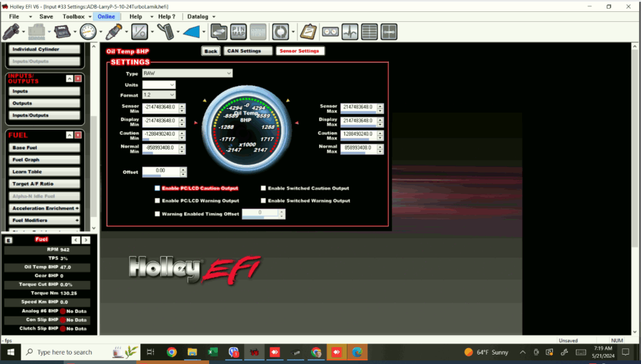
Task: Open the Help menu
Action: pos(136,17)
